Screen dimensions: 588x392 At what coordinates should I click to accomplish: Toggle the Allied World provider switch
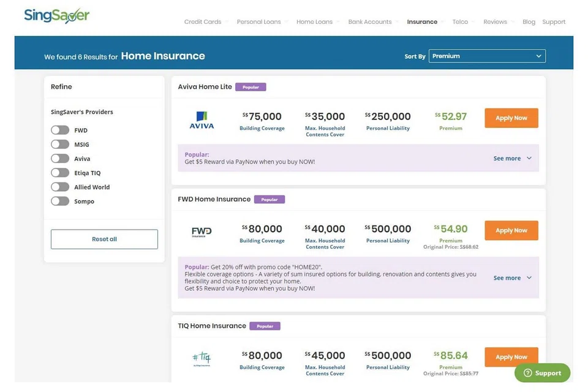(x=60, y=187)
